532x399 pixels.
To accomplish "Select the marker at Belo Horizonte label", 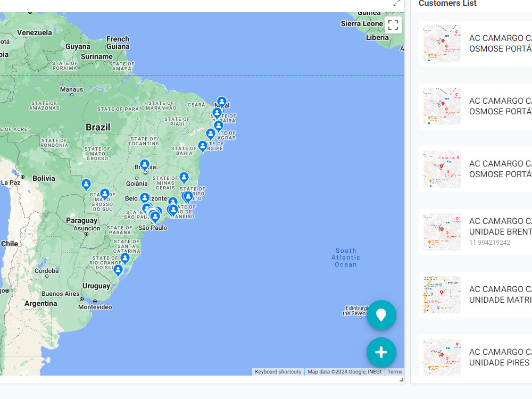I will click(x=145, y=198).
